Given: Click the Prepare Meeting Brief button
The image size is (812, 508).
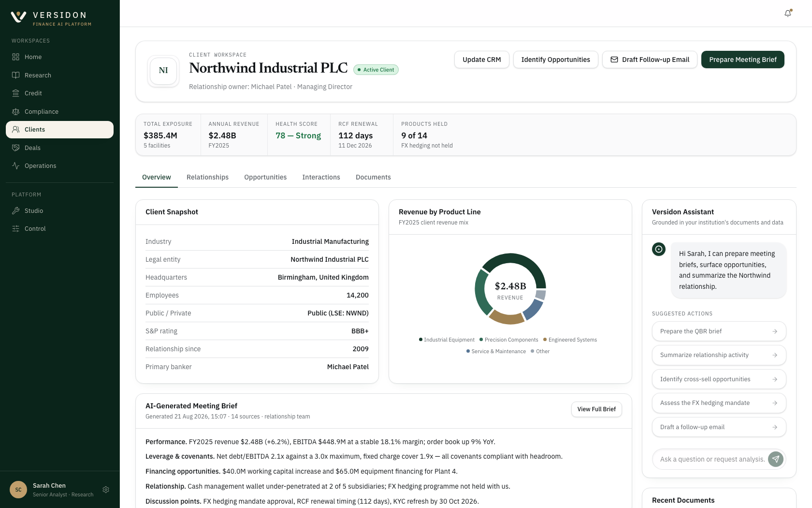Looking at the screenshot, I should [743, 60].
